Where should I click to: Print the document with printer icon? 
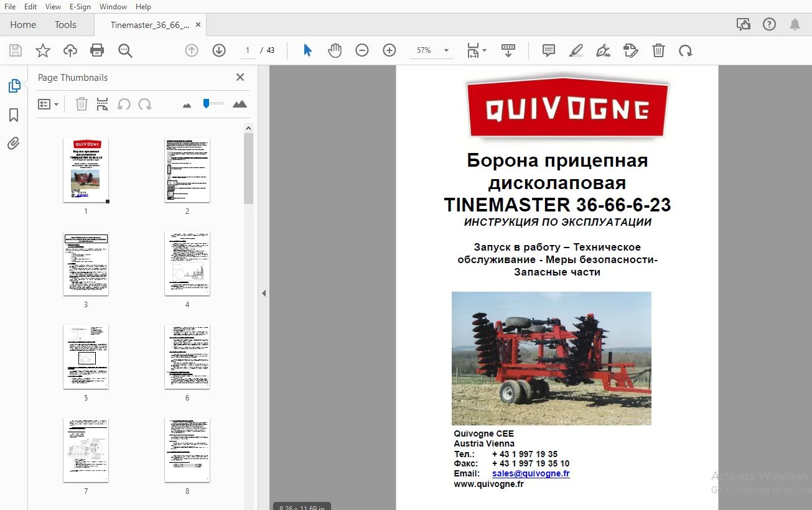[x=97, y=50]
